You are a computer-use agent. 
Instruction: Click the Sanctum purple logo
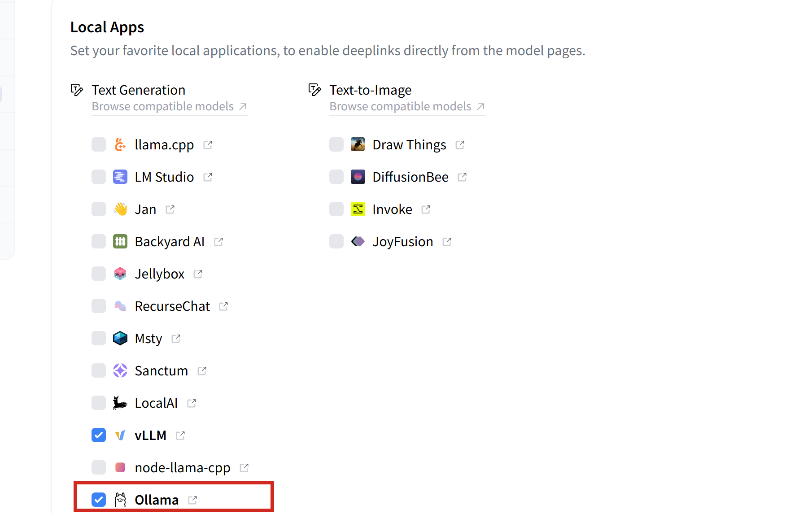coord(120,371)
